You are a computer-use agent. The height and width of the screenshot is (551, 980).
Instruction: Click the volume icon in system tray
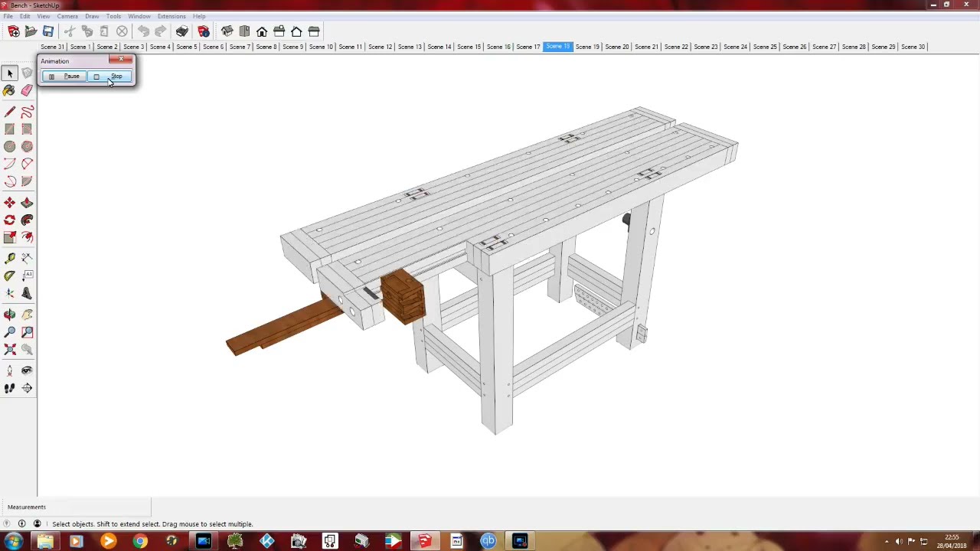[899, 542]
